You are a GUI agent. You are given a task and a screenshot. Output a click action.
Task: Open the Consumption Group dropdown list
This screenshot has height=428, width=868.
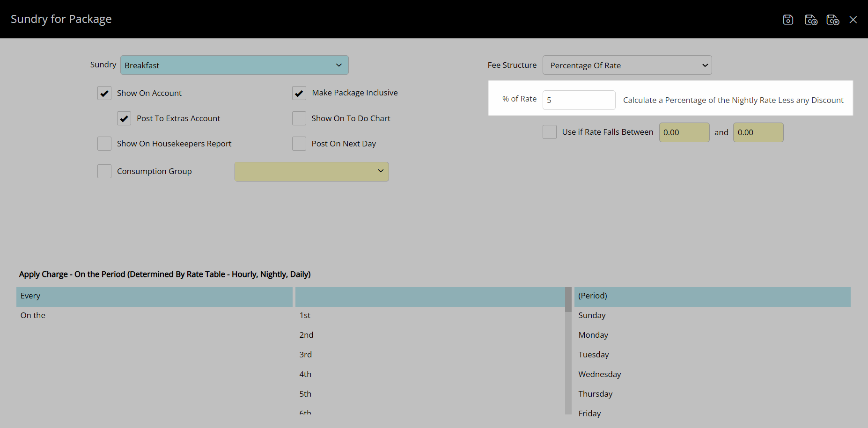pyautogui.click(x=311, y=172)
